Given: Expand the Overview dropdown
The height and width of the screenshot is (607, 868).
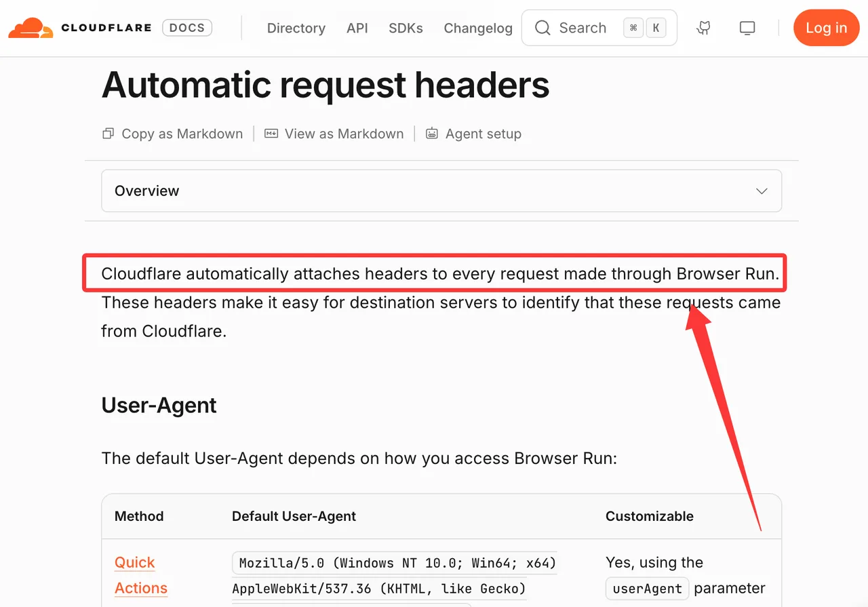Looking at the screenshot, I should (441, 191).
